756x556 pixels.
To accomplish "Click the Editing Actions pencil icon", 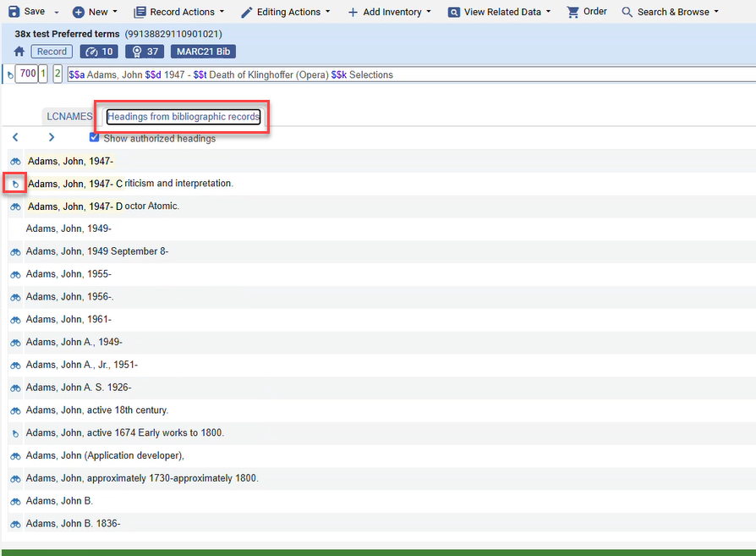I will pos(246,12).
